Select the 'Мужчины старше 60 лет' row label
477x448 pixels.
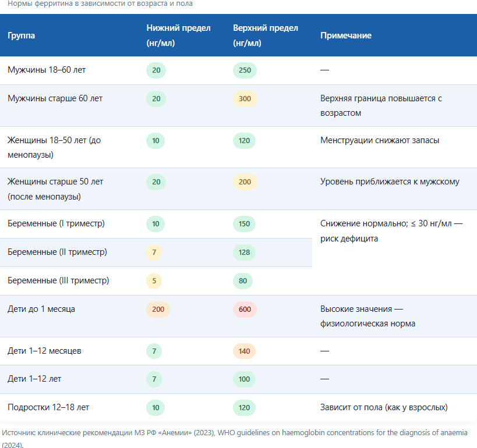point(55,98)
